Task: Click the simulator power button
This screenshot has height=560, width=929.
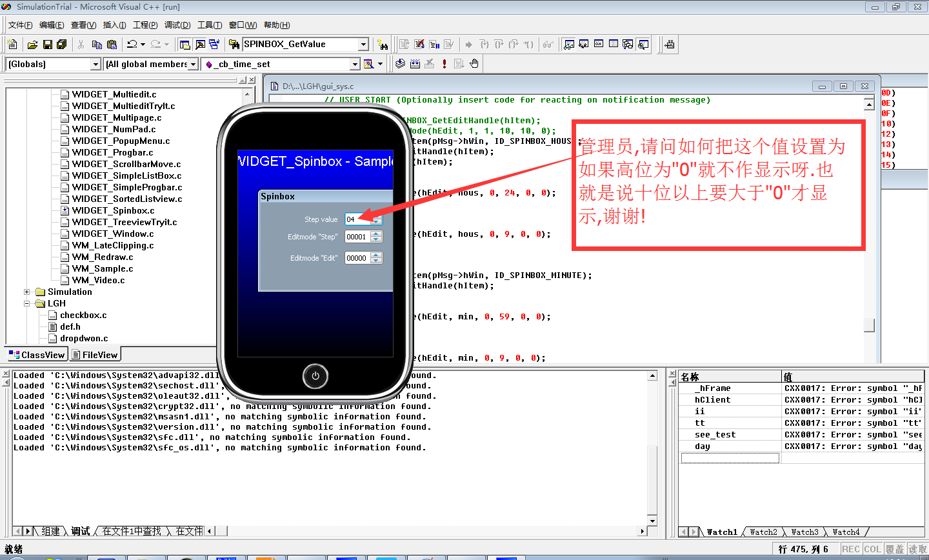Action: coord(315,375)
